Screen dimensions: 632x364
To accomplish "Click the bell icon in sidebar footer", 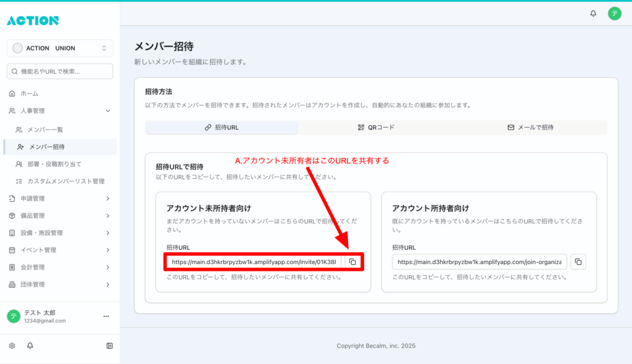I will (x=30, y=346).
